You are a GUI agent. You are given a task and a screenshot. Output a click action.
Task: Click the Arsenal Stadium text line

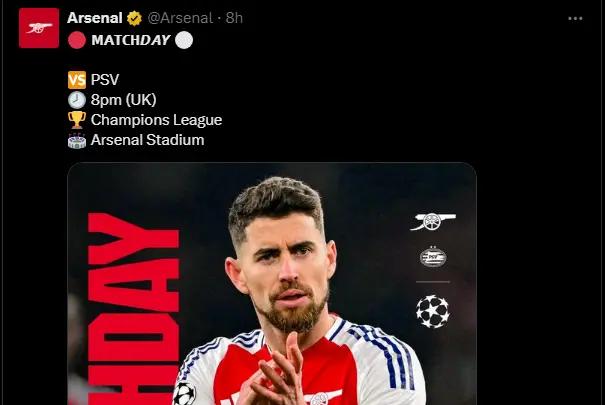(x=147, y=140)
